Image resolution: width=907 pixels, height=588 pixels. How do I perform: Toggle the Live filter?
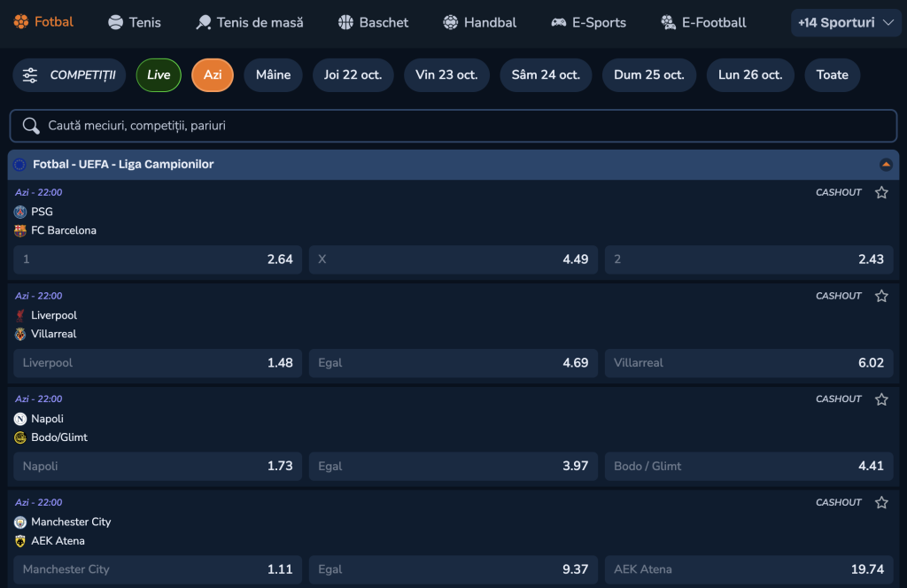[x=159, y=75]
